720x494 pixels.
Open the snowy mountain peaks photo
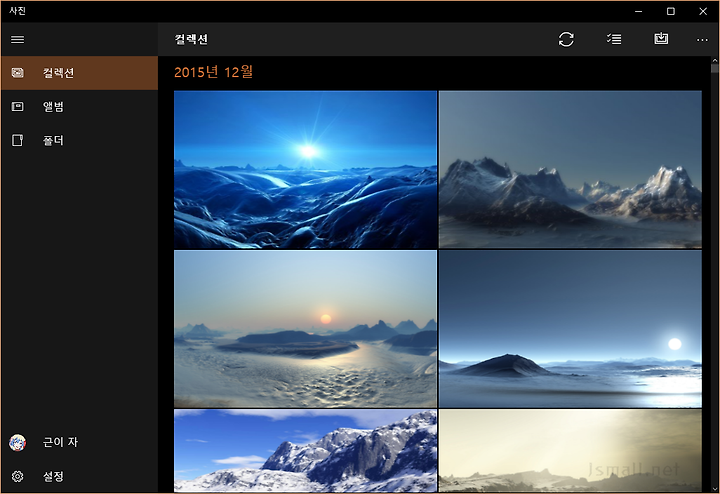[570, 170]
